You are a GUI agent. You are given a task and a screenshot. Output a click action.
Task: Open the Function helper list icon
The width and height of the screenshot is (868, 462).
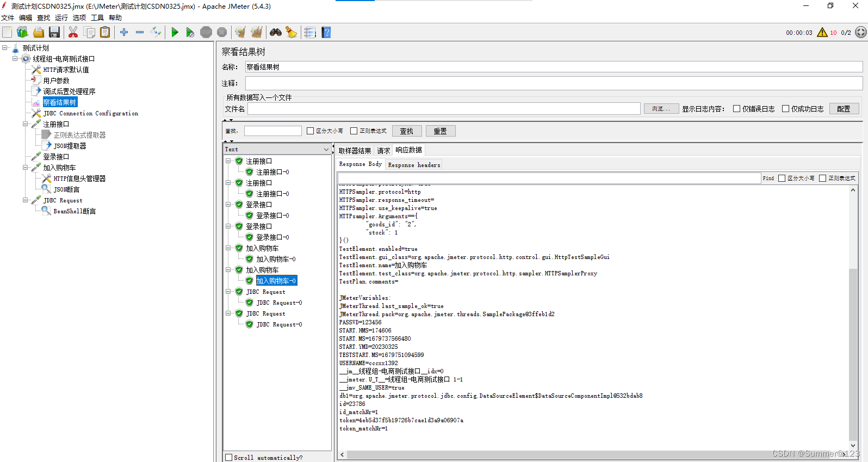pyautogui.click(x=310, y=33)
